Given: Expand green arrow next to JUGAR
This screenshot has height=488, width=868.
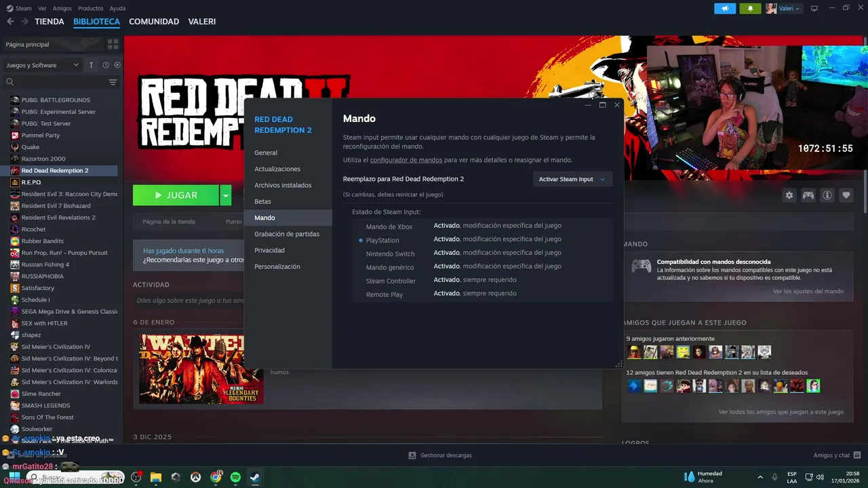Looking at the screenshot, I should [225, 195].
